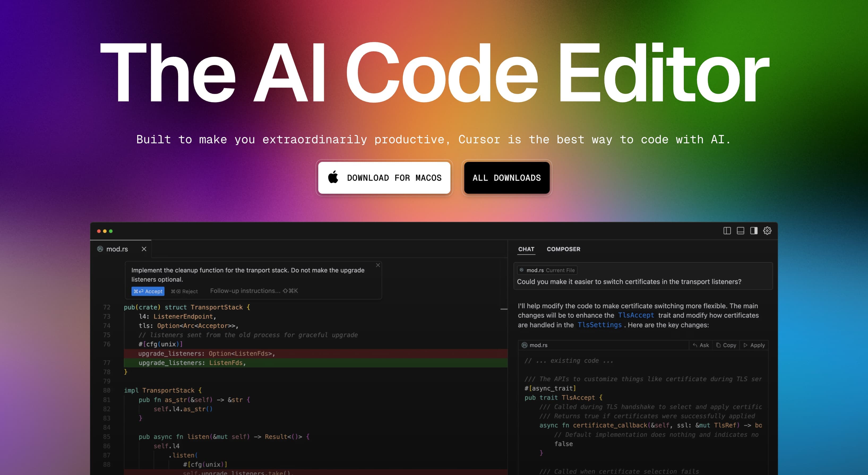The image size is (868, 475).
Task: Click the mod.rs Current File chip
Action: 547,270
